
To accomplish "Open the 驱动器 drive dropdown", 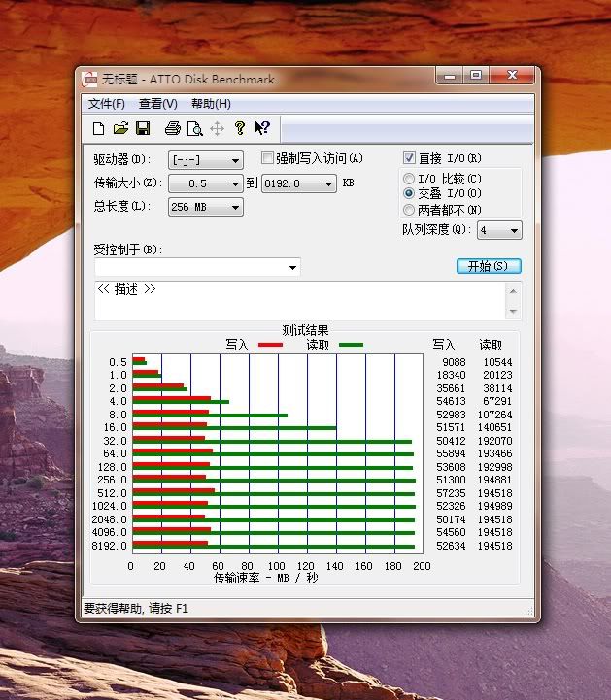I will 206,160.
